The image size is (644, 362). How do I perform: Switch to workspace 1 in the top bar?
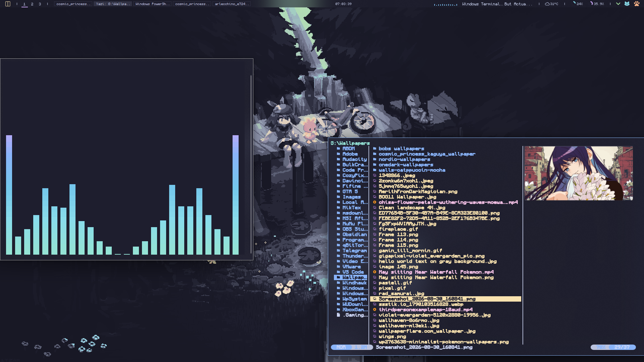pos(24,4)
